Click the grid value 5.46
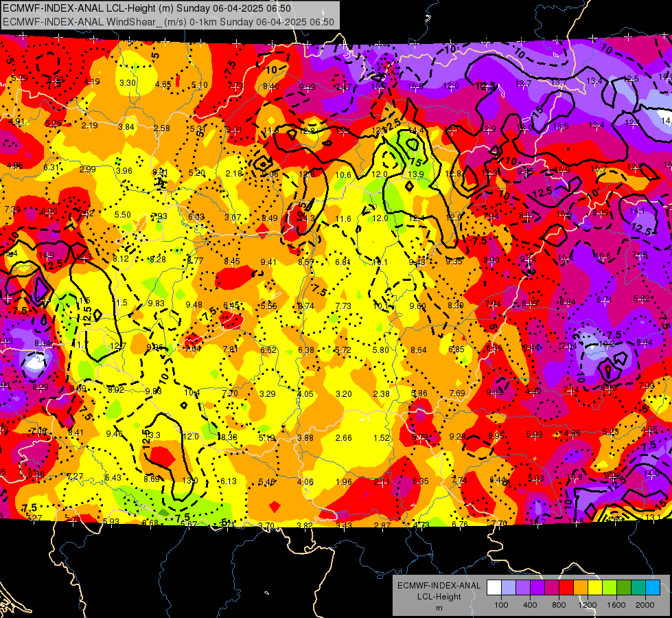This screenshot has height=618, width=672. click(267, 481)
